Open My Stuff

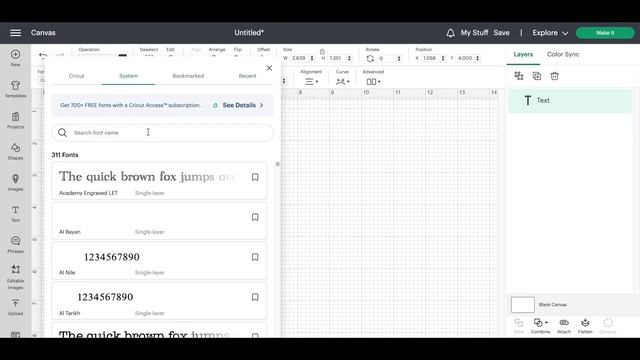[474, 33]
